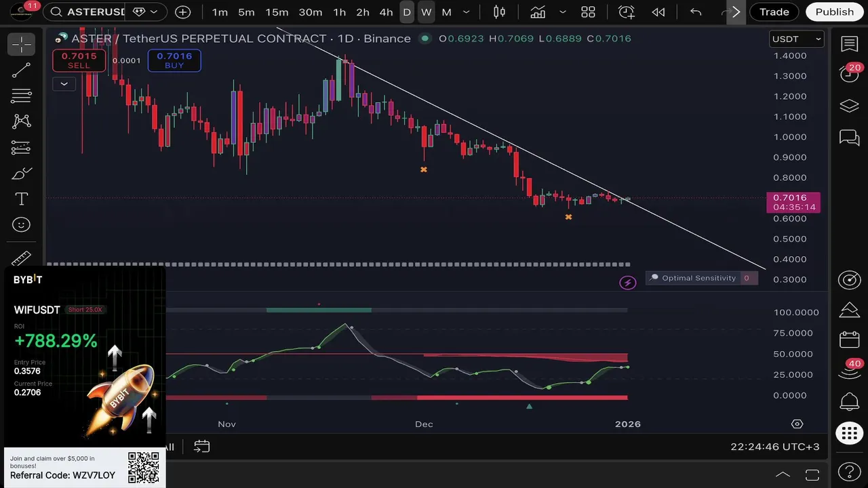
Task: Click the BUY 0.7016 button
Action: tap(174, 60)
